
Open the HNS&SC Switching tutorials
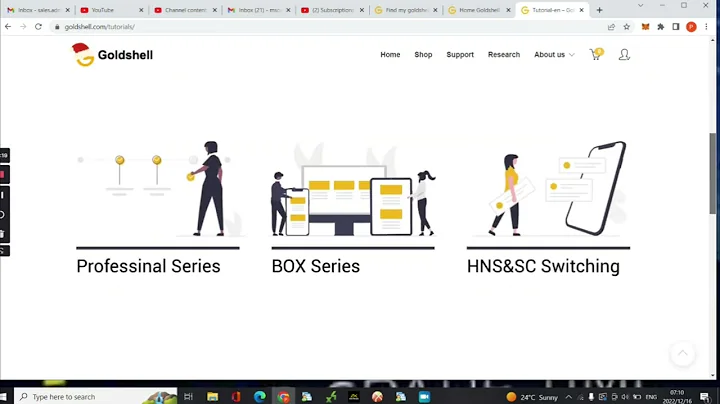(543, 266)
